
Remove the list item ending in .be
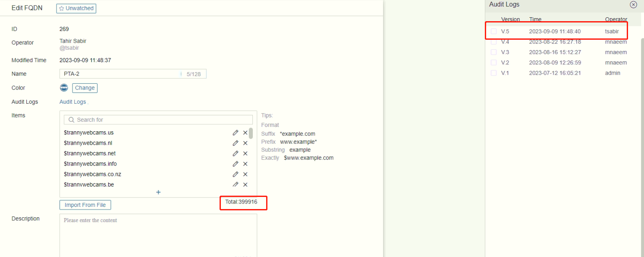point(245,184)
